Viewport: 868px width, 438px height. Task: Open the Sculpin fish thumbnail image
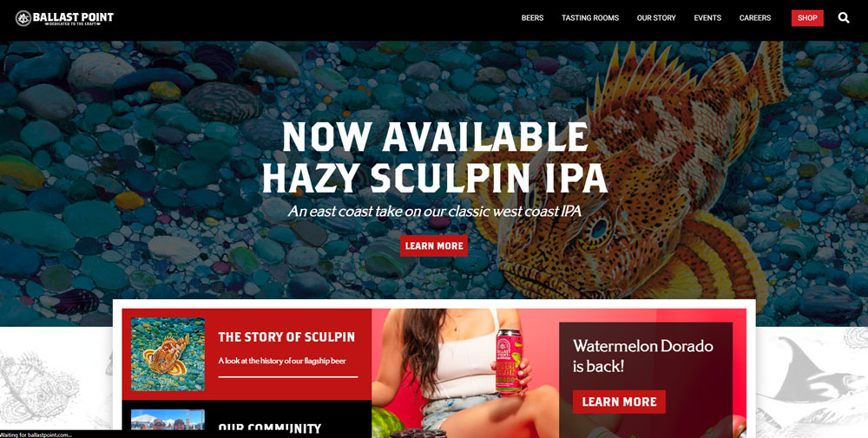click(x=168, y=355)
